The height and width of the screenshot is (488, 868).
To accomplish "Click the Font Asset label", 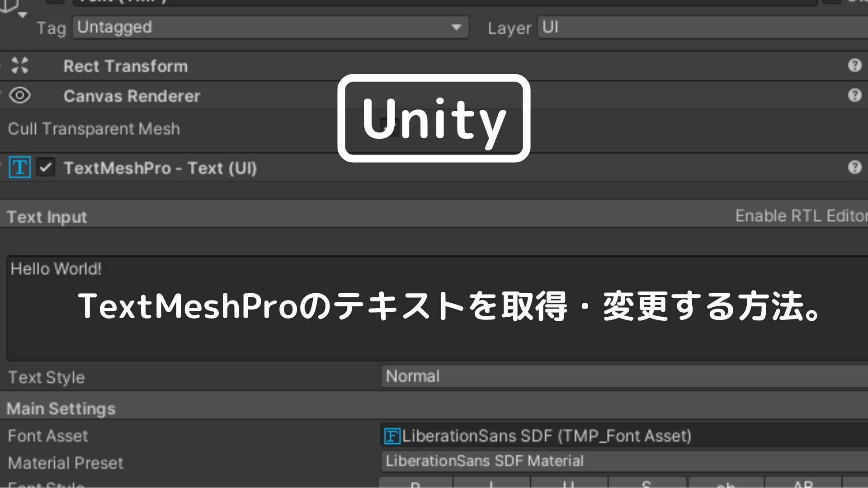I will tap(48, 436).
